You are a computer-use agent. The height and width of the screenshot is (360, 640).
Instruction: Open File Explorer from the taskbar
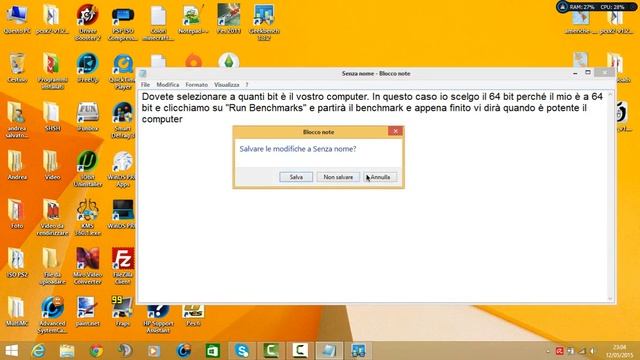[x=67, y=351]
